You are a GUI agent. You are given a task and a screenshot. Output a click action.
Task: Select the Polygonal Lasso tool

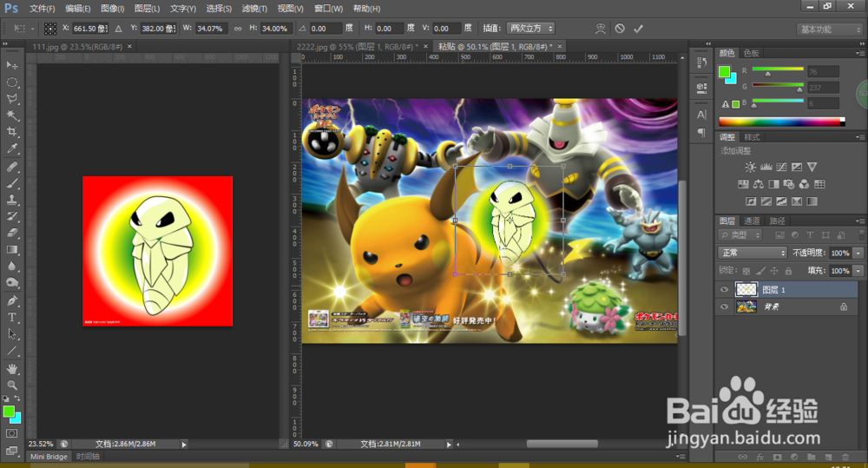(x=11, y=99)
